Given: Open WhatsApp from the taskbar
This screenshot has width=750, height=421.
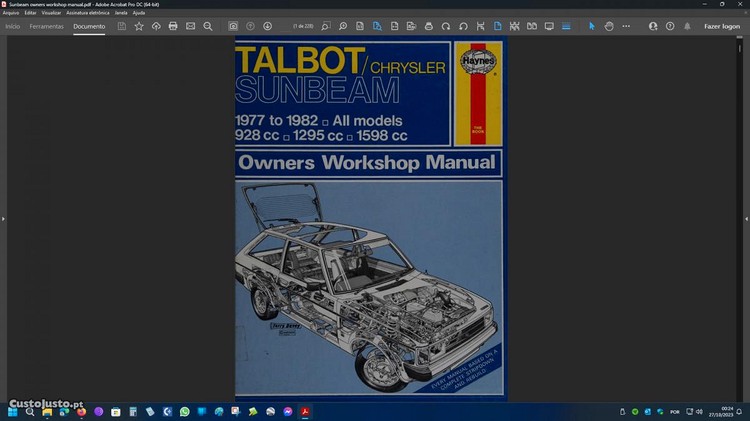Looking at the screenshot, I should point(184,411).
